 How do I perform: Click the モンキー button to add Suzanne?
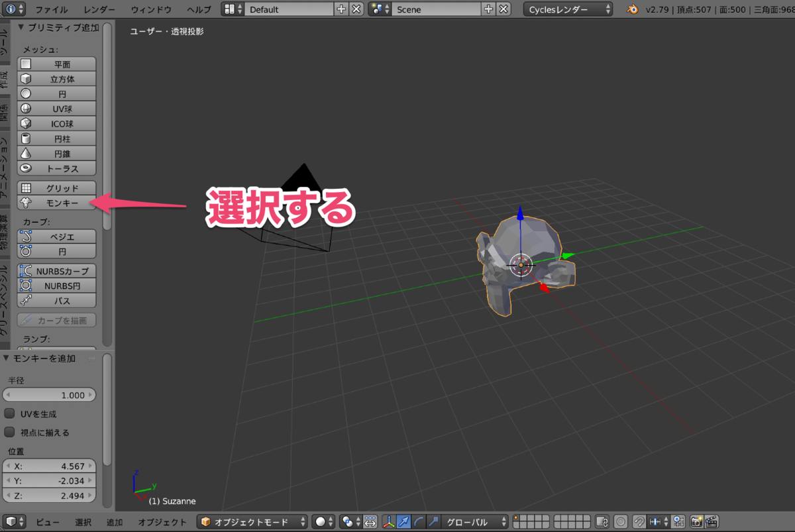[56, 203]
